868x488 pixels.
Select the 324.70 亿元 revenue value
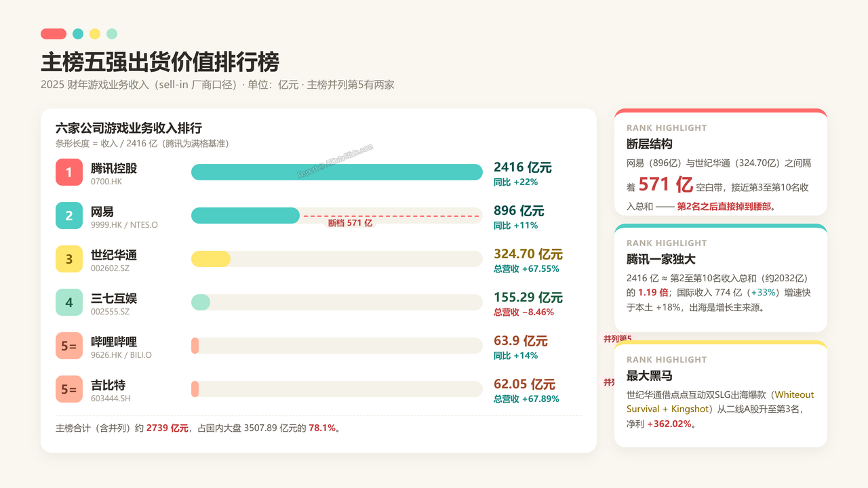[x=528, y=254]
